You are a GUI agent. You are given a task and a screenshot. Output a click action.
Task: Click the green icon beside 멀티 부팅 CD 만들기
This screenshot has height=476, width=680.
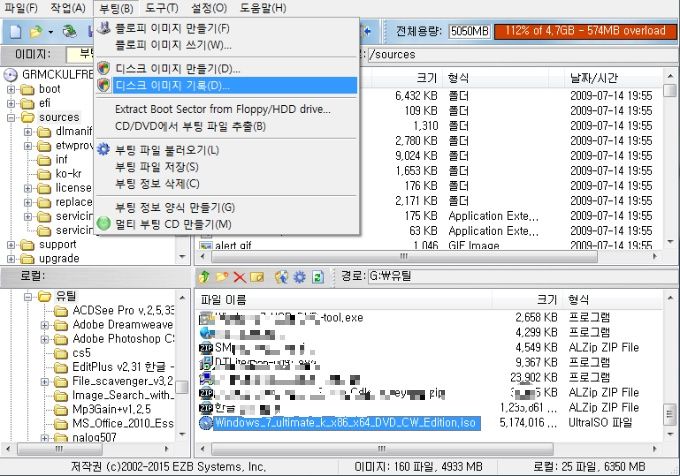tap(104, 224)
